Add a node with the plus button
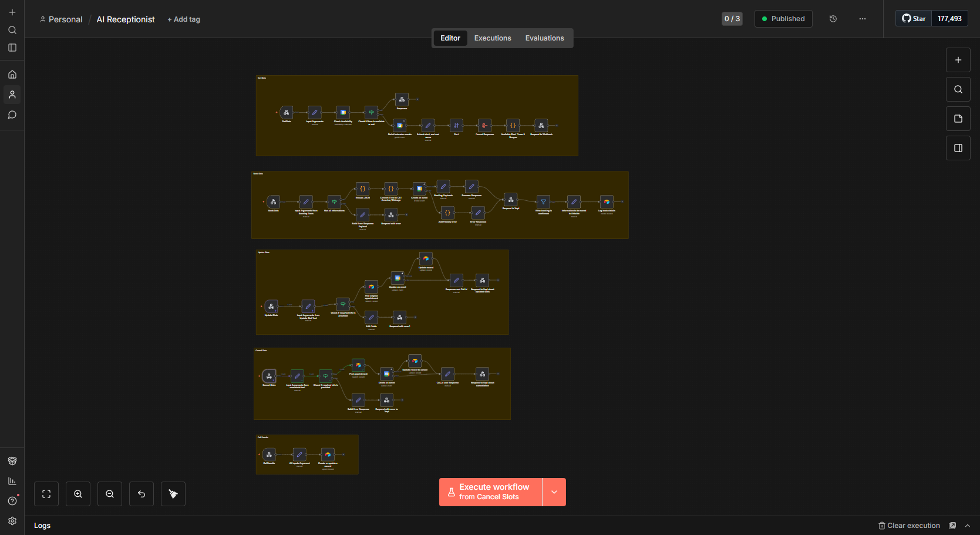The width and height of the screenshot is (980, 535). click(958, 60)
